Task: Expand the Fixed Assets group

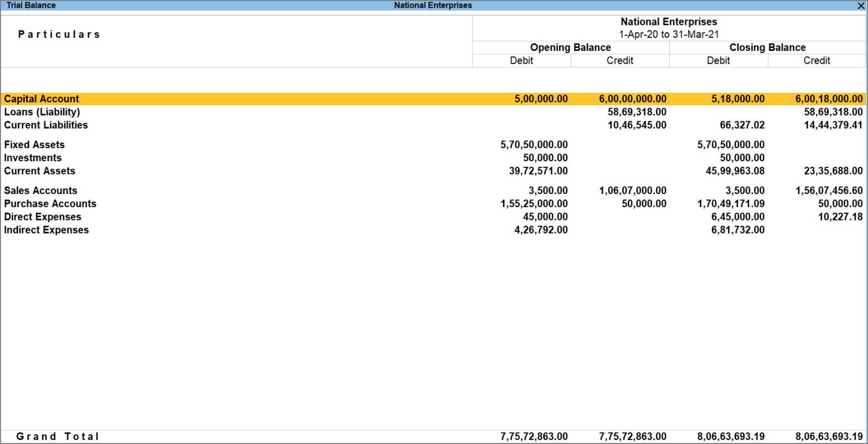Action: [x=34, y=144]
